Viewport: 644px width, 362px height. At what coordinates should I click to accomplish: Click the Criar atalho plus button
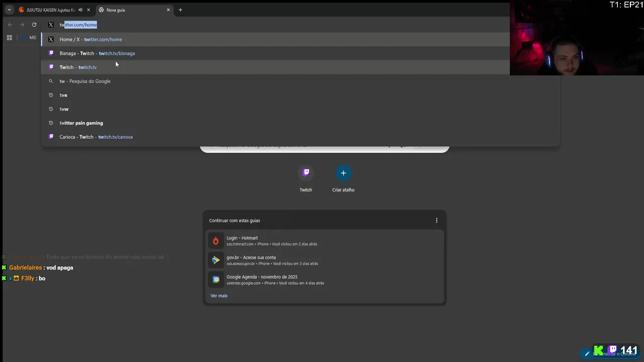(x=343, y=173)
